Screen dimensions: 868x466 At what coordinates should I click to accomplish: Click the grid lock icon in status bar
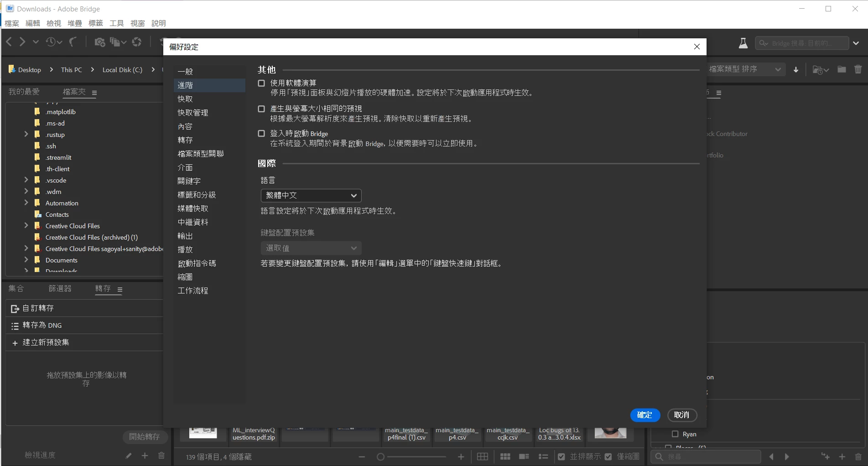click(483, 456)
